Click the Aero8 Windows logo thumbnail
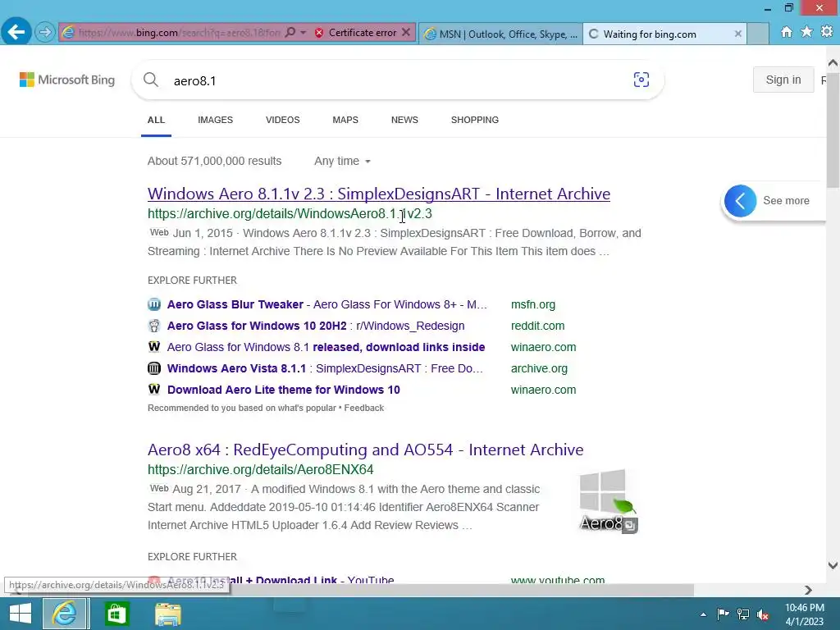The image size is (840, 630). click(609, 501)
